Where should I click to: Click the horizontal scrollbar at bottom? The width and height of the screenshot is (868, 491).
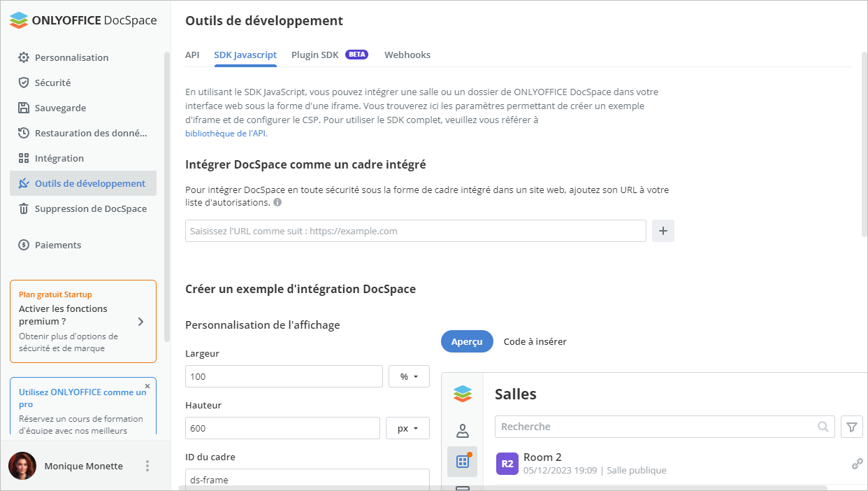[503, 488]
